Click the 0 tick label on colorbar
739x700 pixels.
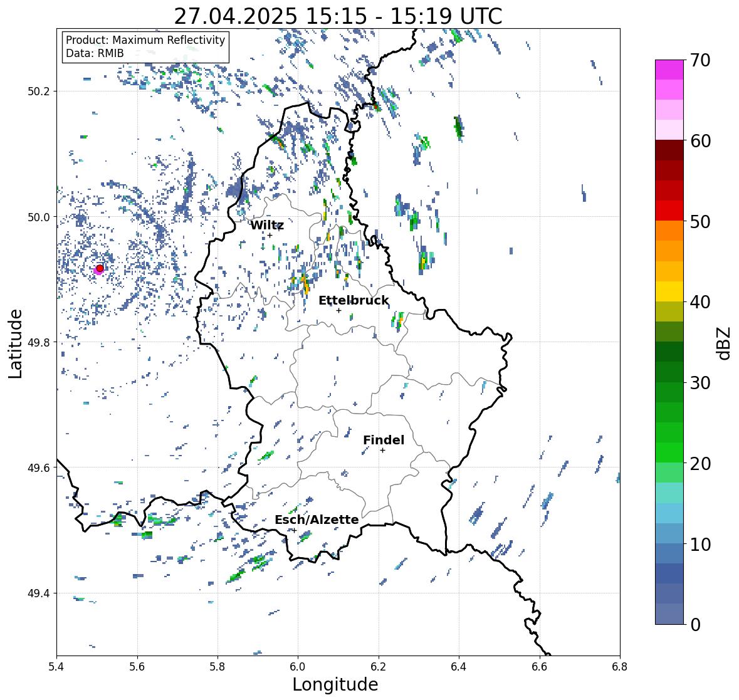coord(695,625)
